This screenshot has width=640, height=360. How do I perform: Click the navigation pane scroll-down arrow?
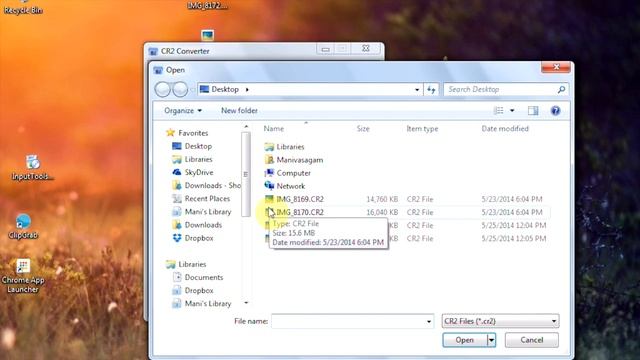(x=246, y=303)
